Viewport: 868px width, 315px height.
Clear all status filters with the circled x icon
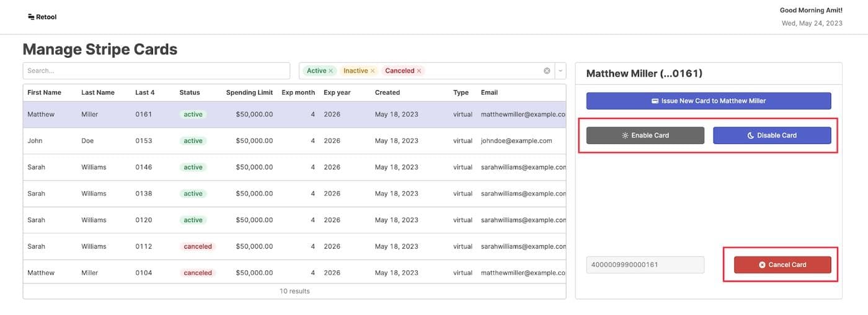tap(547, 71)
